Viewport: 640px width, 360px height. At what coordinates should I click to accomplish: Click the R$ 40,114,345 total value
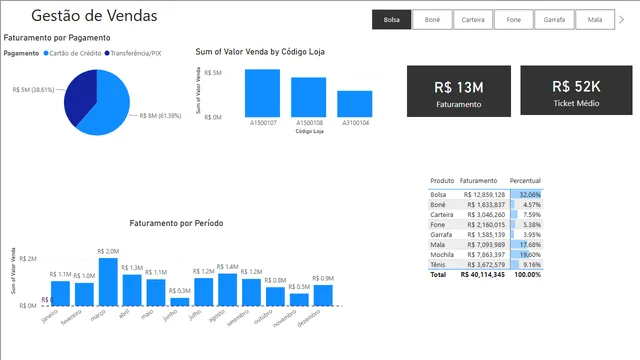[x=482, y=275]
